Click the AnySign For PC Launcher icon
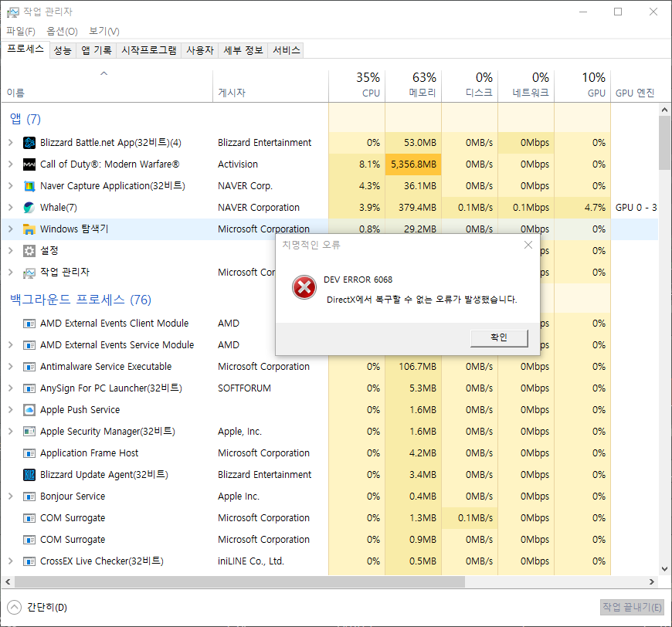Image resolution: width=672 pixels, height=627 pixels. coord(29,388)
